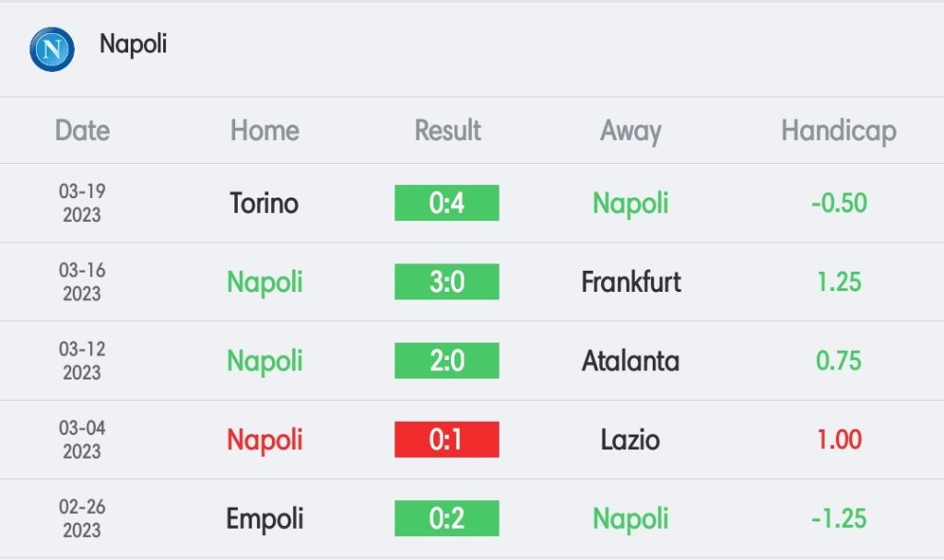Select the Atalanta away team name

pyautogui.click(x=631, y=361)
